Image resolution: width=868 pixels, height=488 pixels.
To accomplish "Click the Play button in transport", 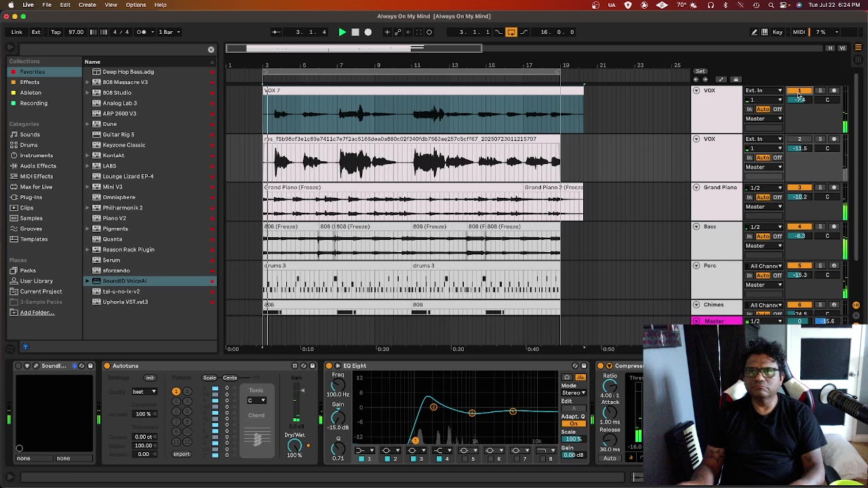I will [x=342, y=32].
